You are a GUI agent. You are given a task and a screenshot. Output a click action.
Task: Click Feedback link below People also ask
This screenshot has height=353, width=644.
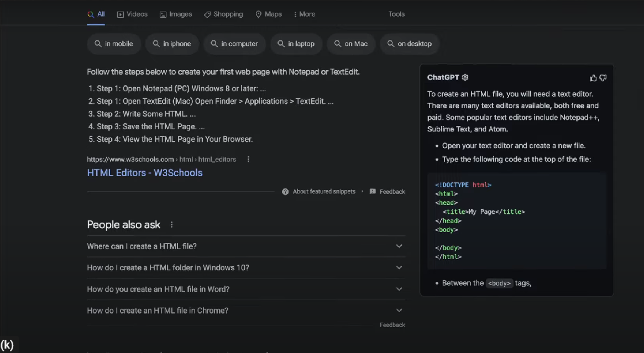(392, 325)
